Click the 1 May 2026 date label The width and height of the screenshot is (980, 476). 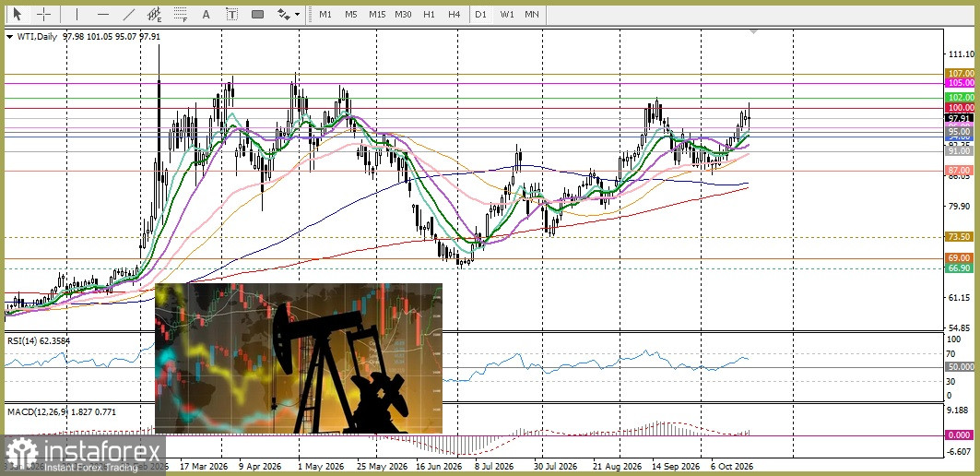click(x=319, y=467)
